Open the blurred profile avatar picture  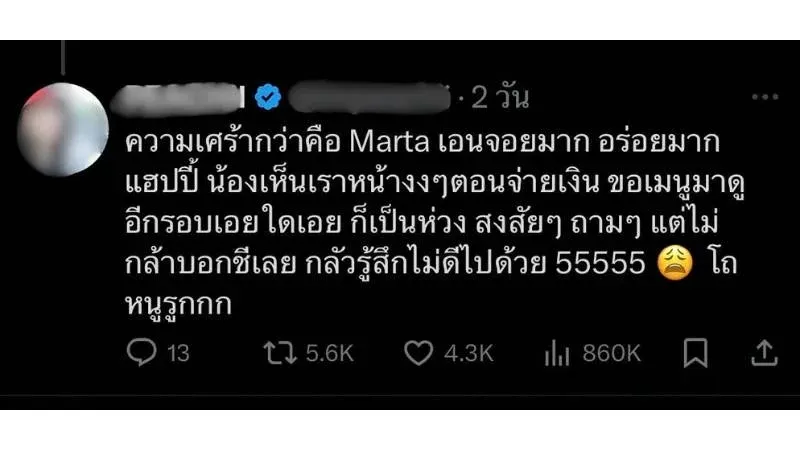(63, 130)
